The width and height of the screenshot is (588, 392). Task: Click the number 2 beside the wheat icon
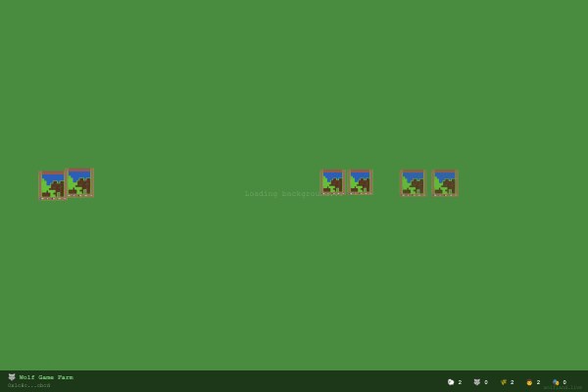(512, 382)
